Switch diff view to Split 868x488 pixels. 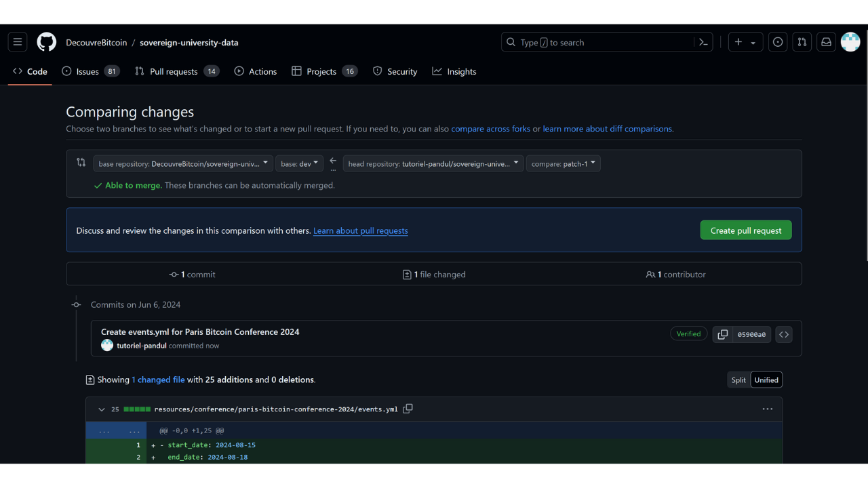click(738, 380)
